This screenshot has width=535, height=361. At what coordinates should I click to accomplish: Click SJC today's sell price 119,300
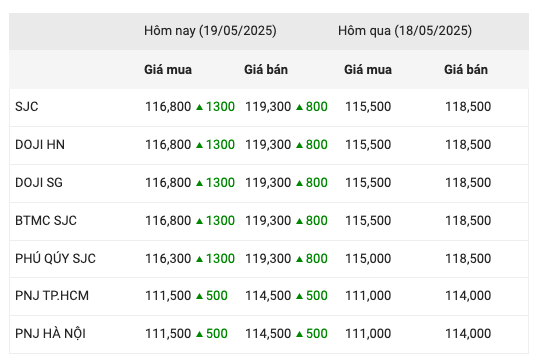pos(268,107)
